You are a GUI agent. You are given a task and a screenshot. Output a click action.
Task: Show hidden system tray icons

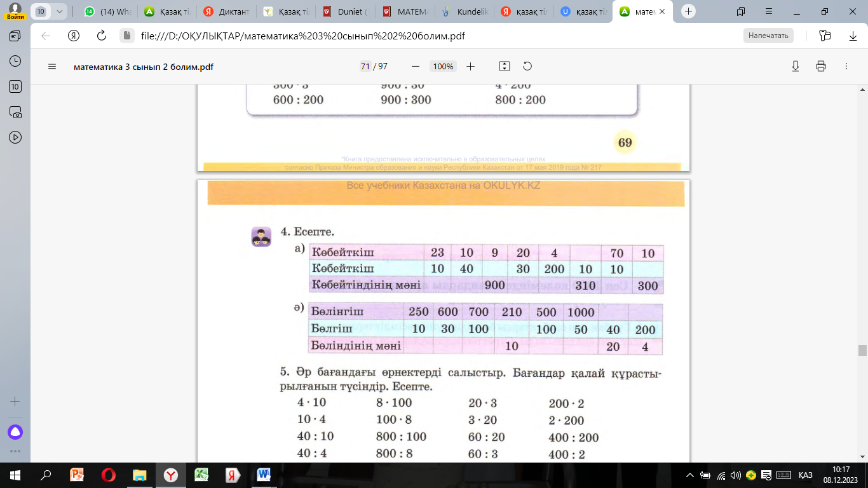tap(691, 475)
